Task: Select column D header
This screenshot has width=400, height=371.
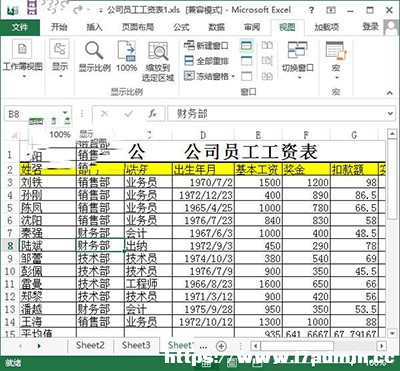Action: coord(203,135)
